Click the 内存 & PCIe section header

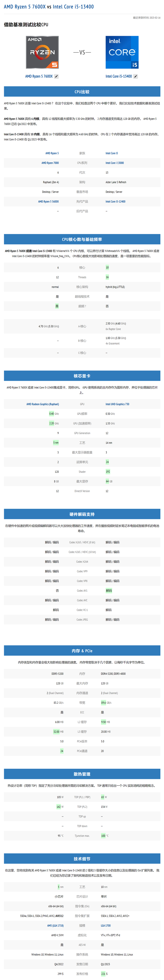click(x=82, y=651)
